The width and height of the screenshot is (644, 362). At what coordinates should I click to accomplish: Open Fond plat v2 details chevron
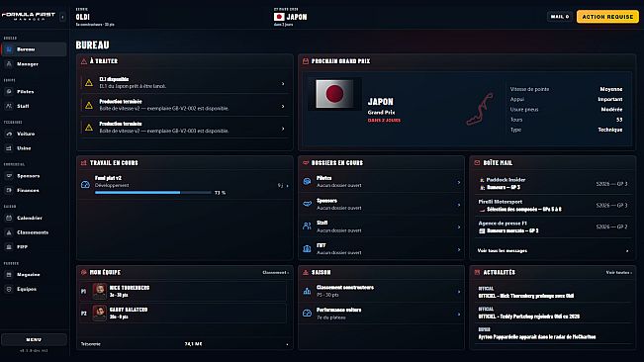pyautogui.click(x=287, y=186)
